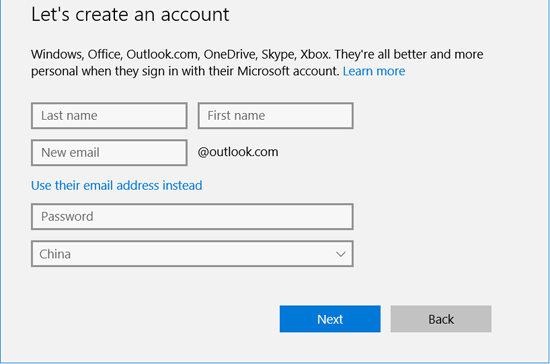Viewport: 550px width, 364px height.
Task: Click the First name input field
Action: (275, 116)
